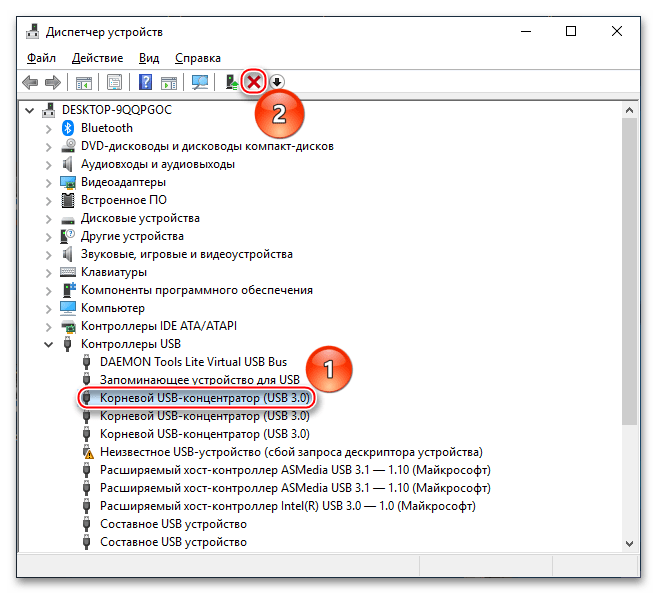657x594 pixels.
Task: Select DAEMON Tools Lite Virtual USB Bus
Action: point(193,362)
